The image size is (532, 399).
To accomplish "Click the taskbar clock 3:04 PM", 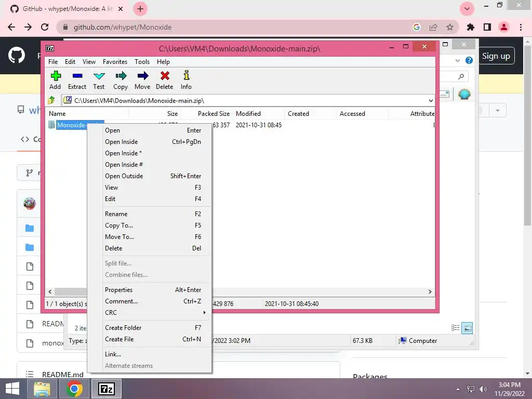I will [509, 389].
